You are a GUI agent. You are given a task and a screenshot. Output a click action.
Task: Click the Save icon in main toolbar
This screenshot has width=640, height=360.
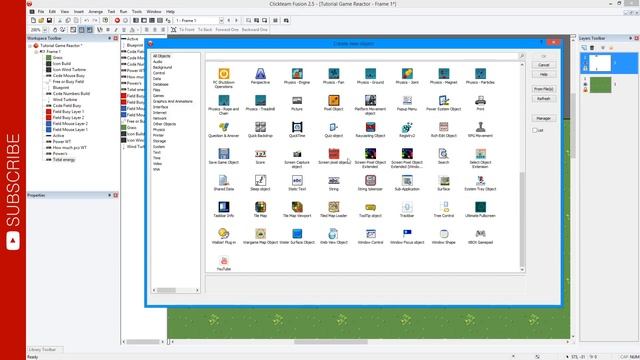pos(49,20)
